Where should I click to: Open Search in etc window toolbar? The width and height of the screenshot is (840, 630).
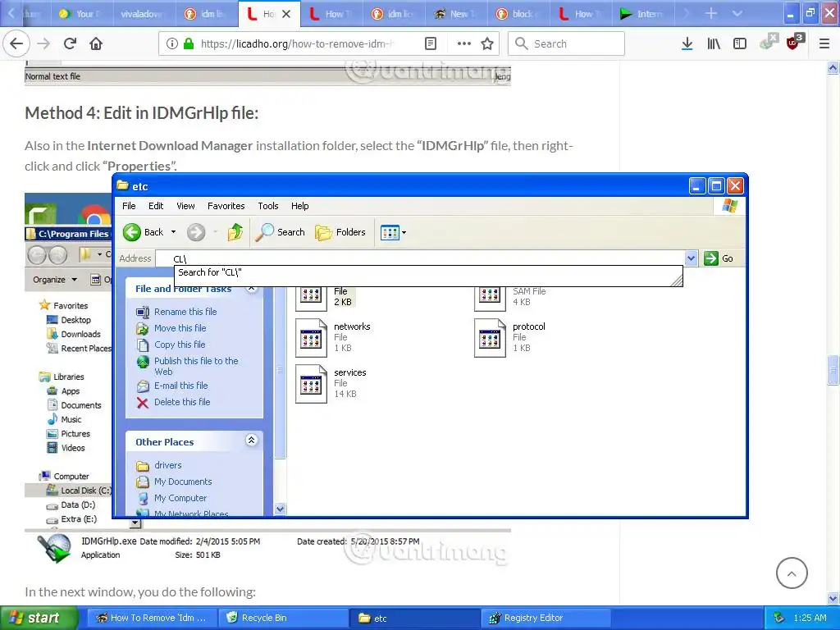[280, 232]
